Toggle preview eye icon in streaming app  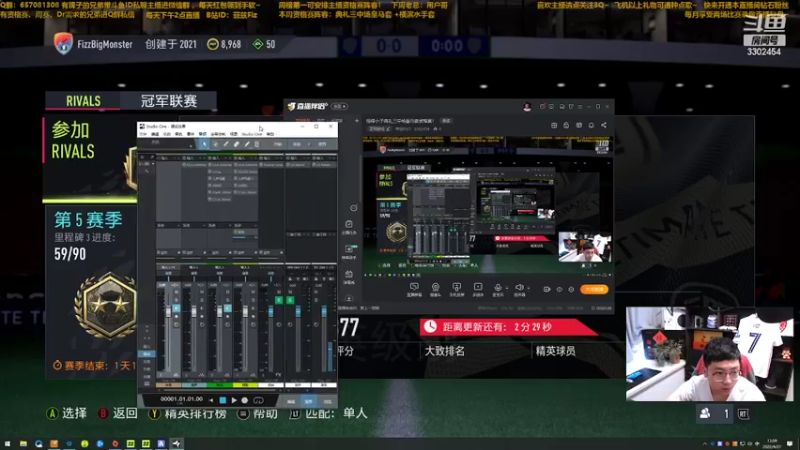tap(559, 289)
